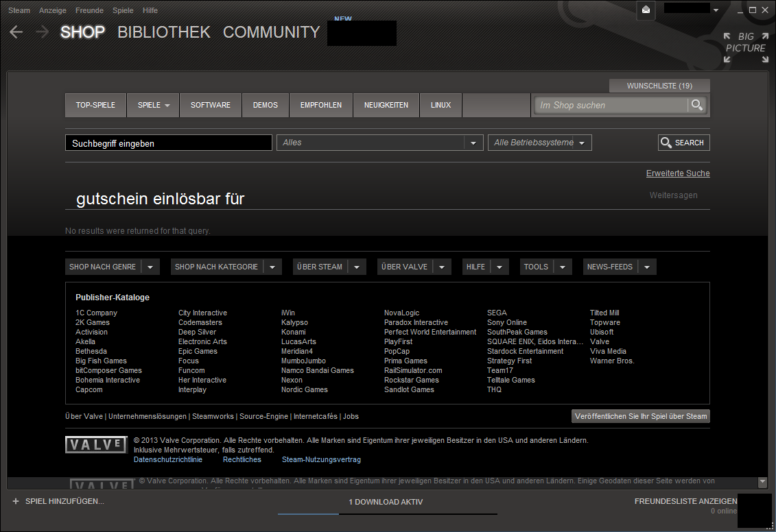
Task: Open the Freunde menu
Action: [89, 10]
